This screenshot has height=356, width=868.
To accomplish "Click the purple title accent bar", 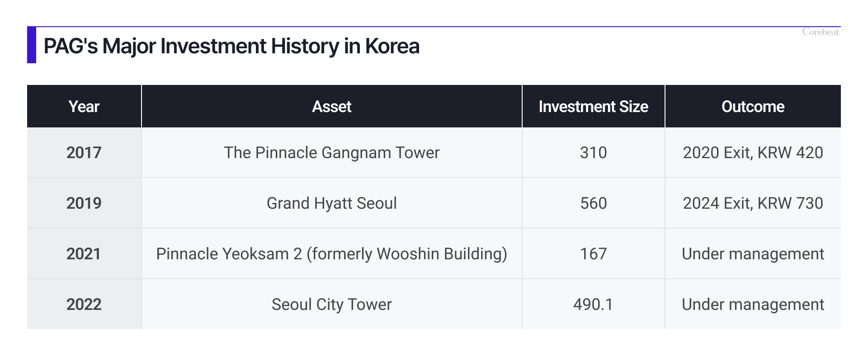I will (x=32, y=45).
